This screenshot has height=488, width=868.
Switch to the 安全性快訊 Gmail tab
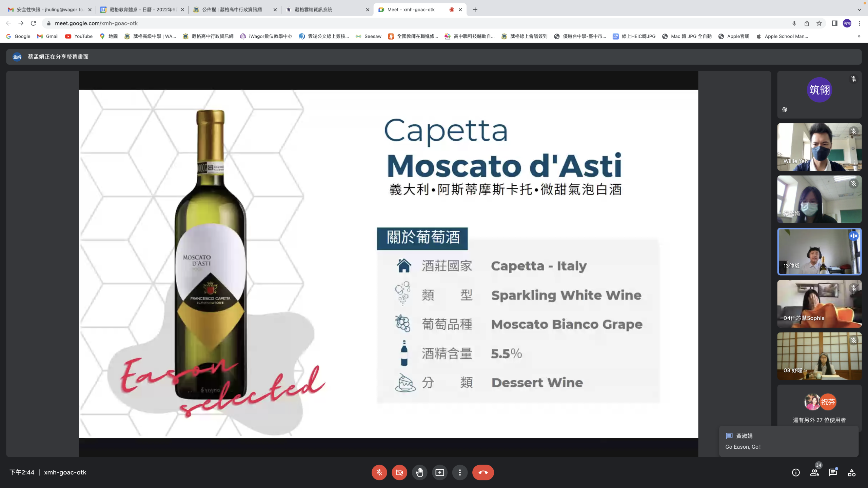pos(47,9)
